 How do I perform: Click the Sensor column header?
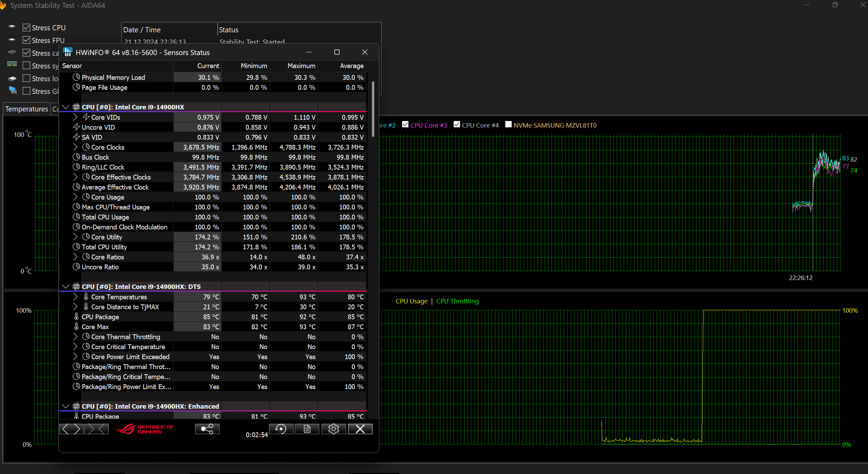point(116,66)
